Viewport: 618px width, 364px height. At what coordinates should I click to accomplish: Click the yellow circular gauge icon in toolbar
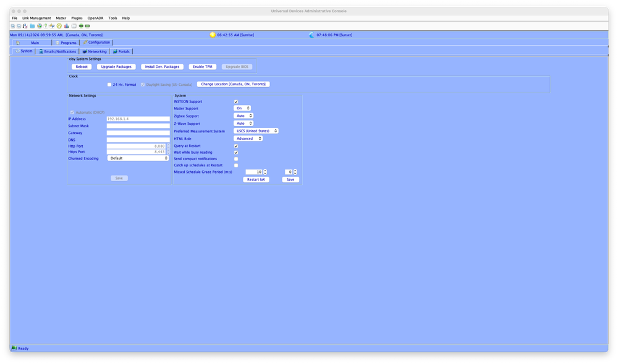point(59,26)
